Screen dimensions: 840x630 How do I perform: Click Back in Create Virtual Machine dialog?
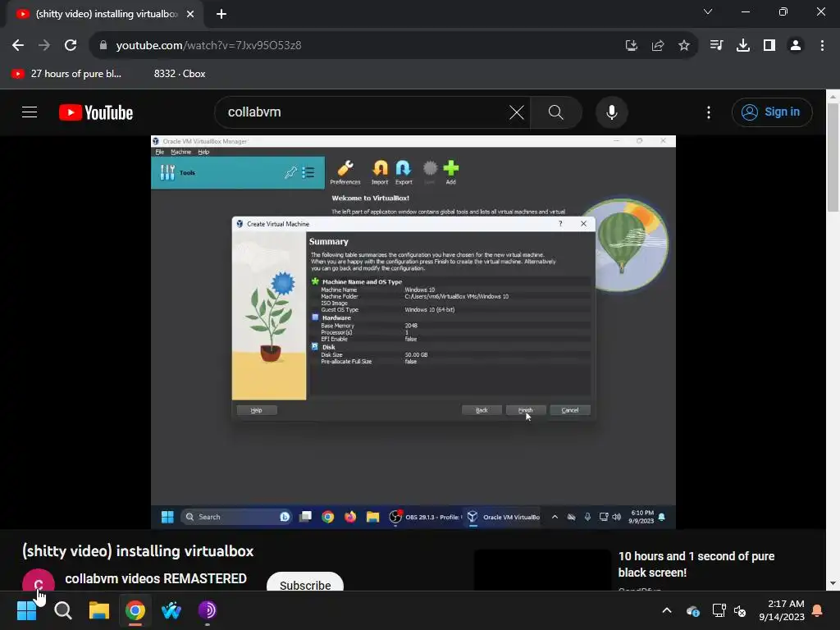[x=482, y=410]
